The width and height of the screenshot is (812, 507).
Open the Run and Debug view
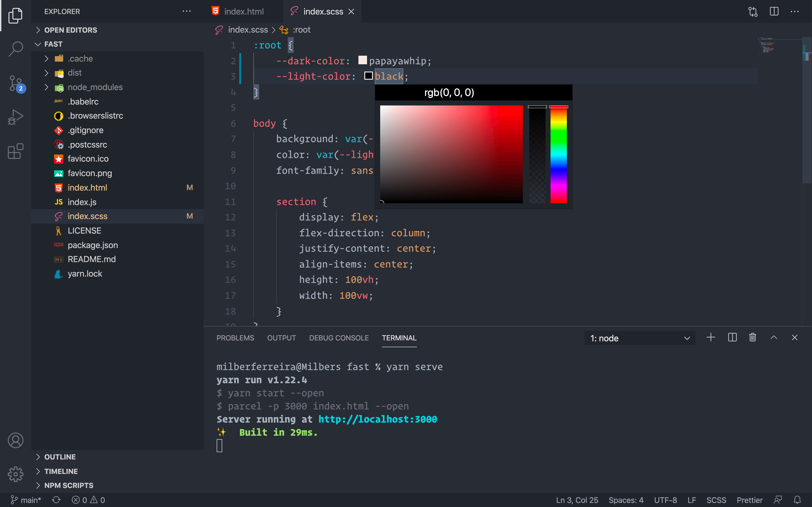15,117
